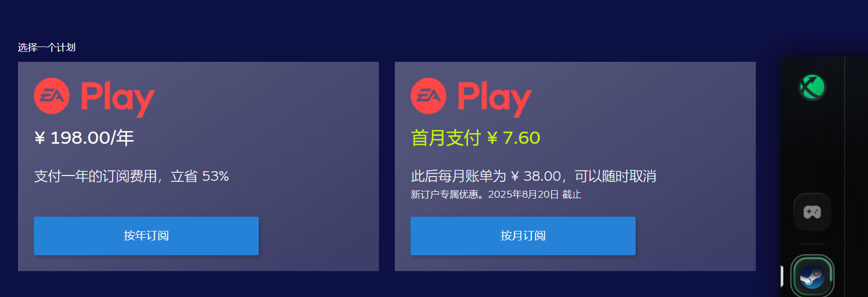Viewport: 868px width, 297px height.
Task: Open the gamepad controller icon in sidebar
Action: pyautogui.click(x=812, y=212)
